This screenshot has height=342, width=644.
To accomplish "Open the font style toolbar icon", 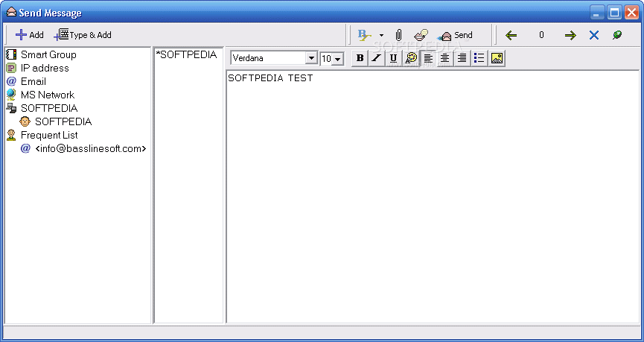I will point(364,35).
